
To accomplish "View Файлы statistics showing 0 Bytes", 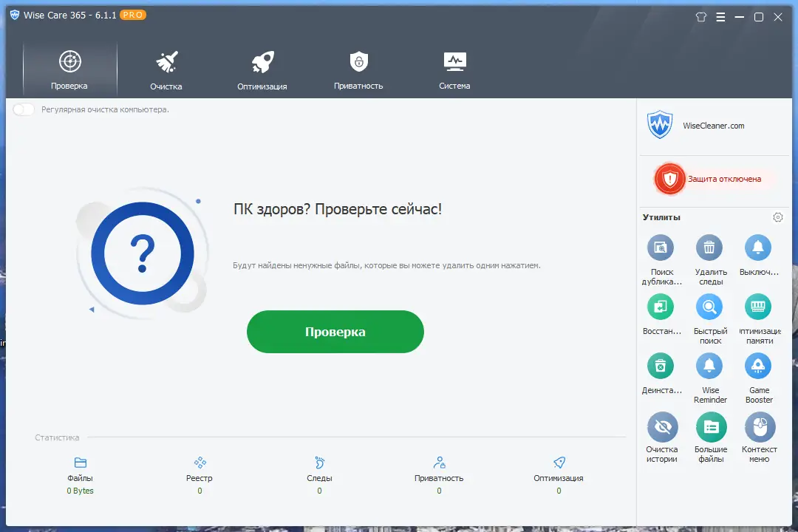I will point(79,477).
